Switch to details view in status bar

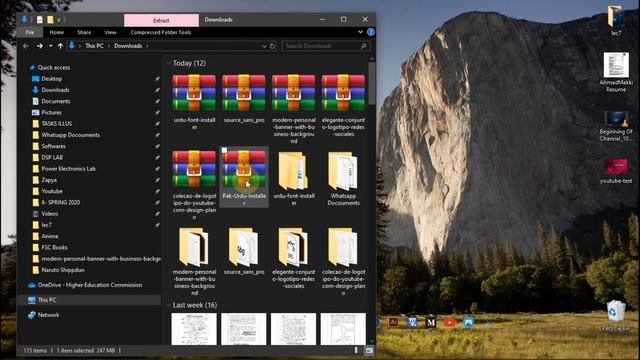(x=356, y=350)
